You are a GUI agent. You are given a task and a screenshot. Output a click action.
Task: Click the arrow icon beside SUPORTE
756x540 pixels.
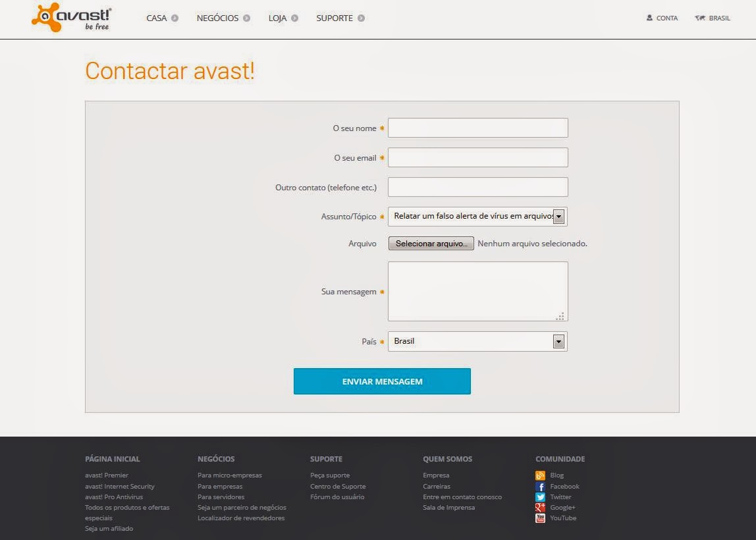click(361, 18)
